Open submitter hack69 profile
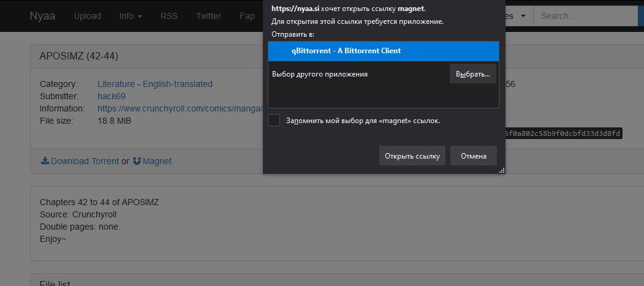The width and height of the screenshot is (644, 286). coord(112,96)
